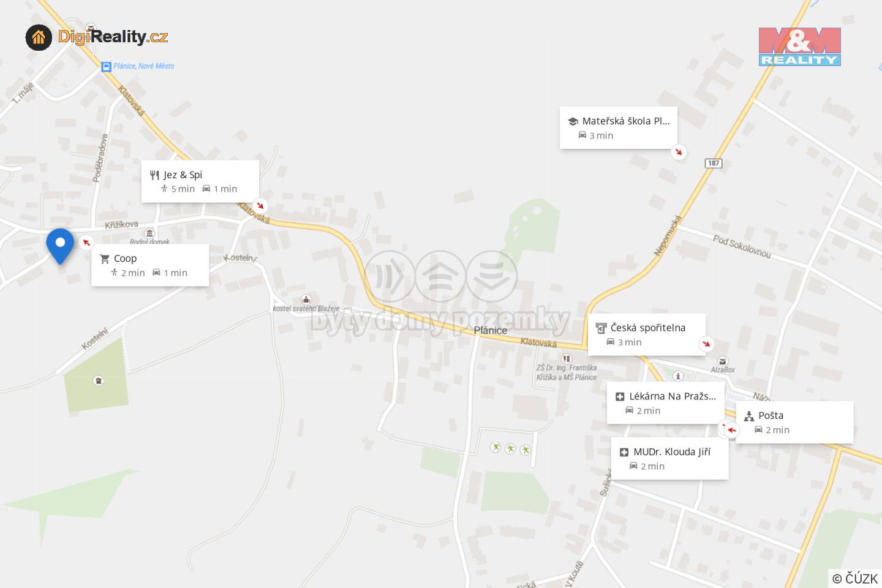Click the Lékárna Na Pražs... medical cross icon
Screen dimensions: 882x588
(x=620, y=397)
